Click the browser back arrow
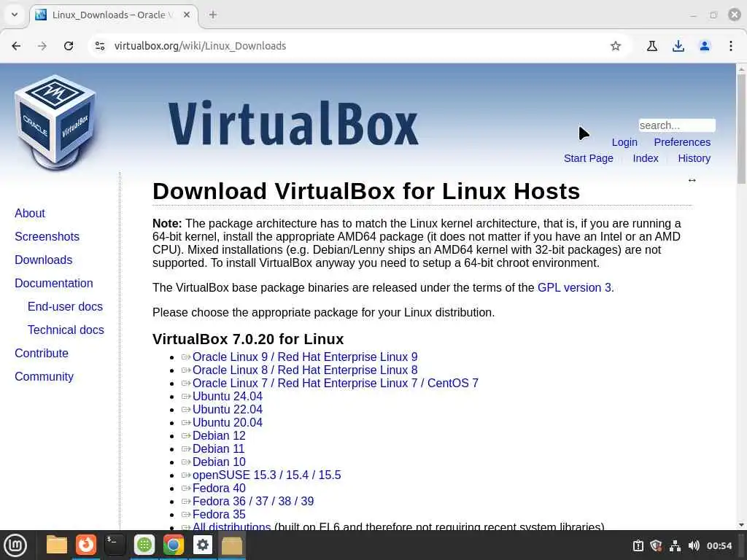Screen dimensions: 747x560 pos(16,46)
